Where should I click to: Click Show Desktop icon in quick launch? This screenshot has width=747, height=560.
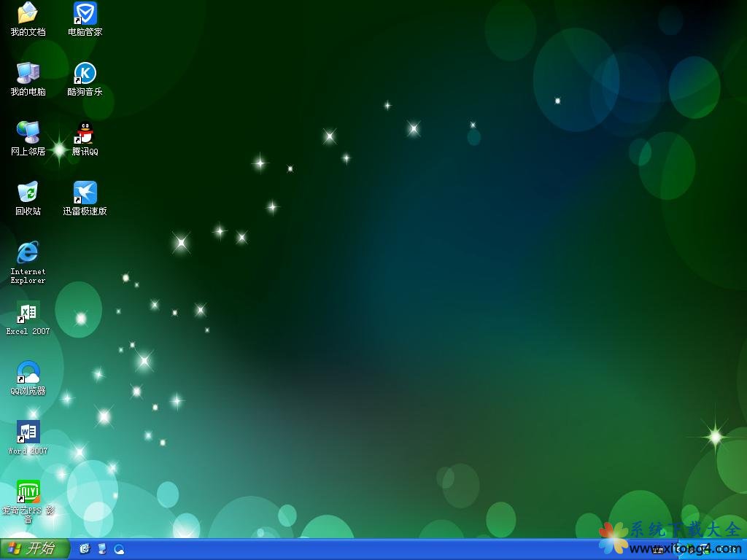tap(102, 549)
